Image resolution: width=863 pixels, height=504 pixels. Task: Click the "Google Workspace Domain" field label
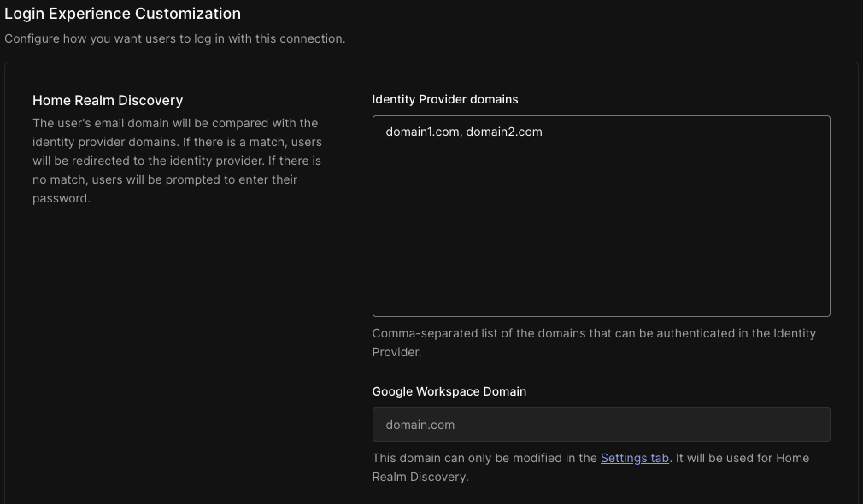click(x=449, y=391)
